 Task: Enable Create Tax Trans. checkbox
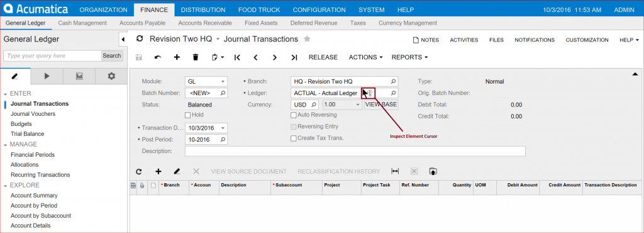[x=293, y=139]
